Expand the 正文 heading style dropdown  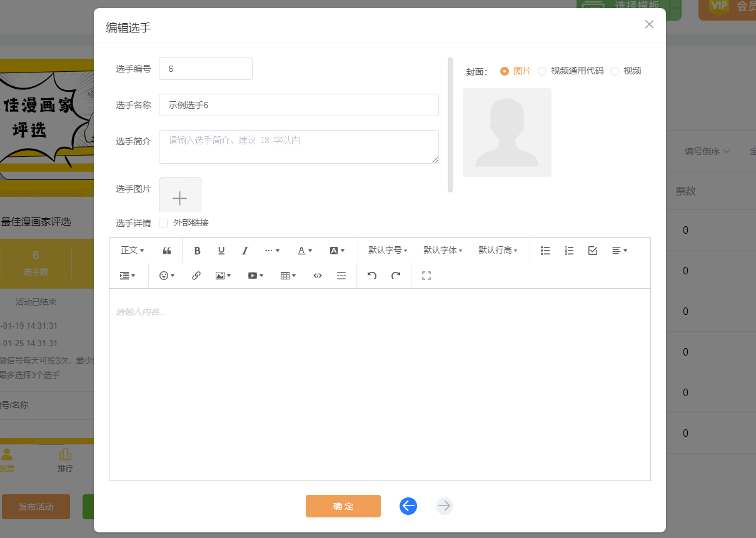(132, 251)
